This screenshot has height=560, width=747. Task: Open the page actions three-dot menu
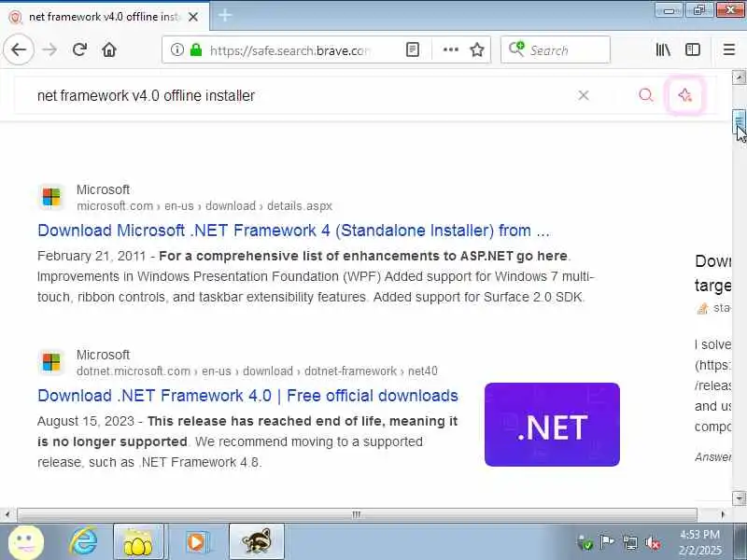pos(451,49)
